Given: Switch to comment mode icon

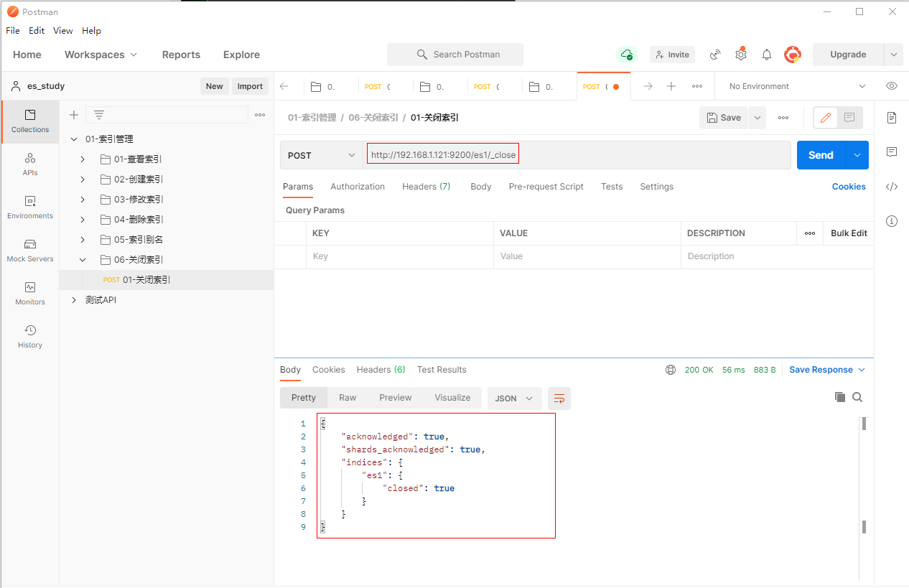Looking at the screenshot, I should [x=849, y=118].
